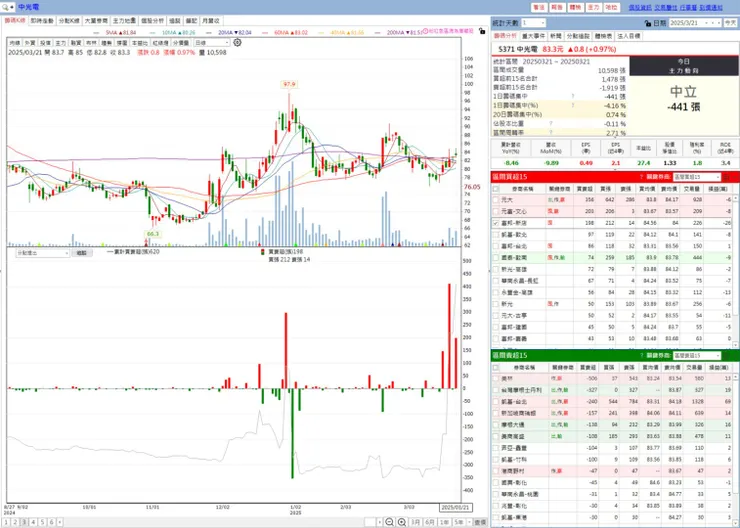Click list icon in red buy table header
This screenshot has height=528, width=740.
pos(727,177)
